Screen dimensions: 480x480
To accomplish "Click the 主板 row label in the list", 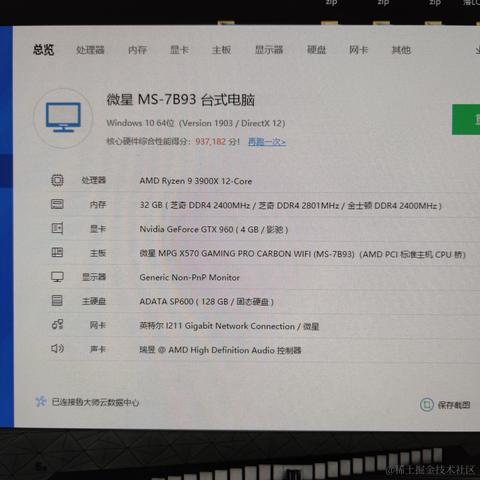I will click(x=98, y=253).
